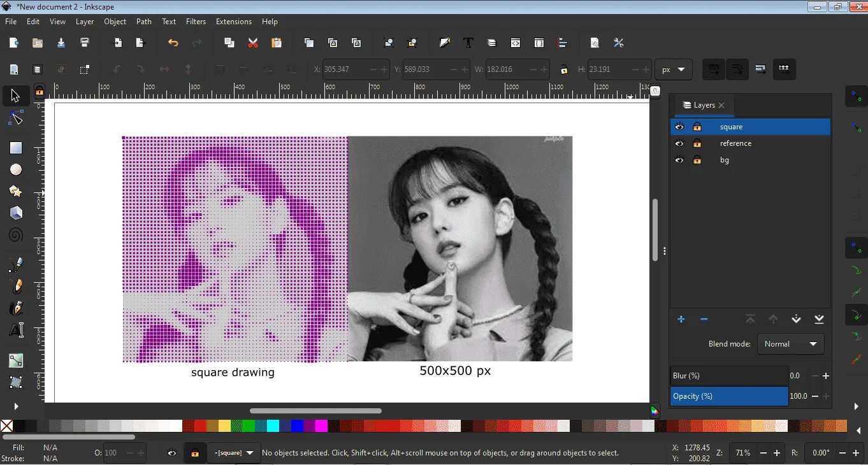Unlock the square layer
The height and width of the screenshot is (465, 868).
pos(697,127)
